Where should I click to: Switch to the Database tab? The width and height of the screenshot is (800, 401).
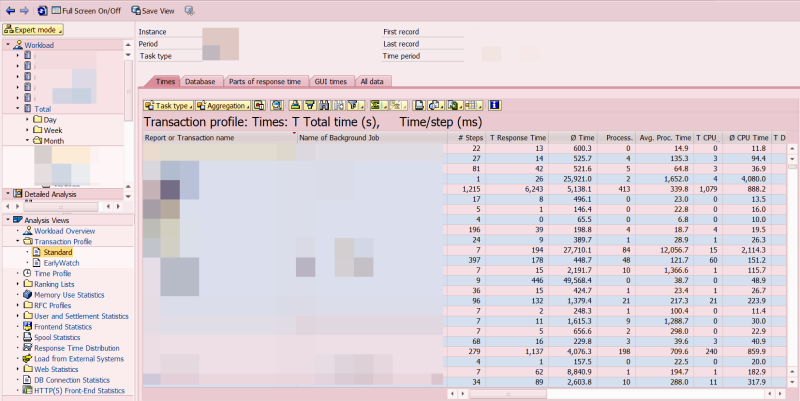click(200, 82)
